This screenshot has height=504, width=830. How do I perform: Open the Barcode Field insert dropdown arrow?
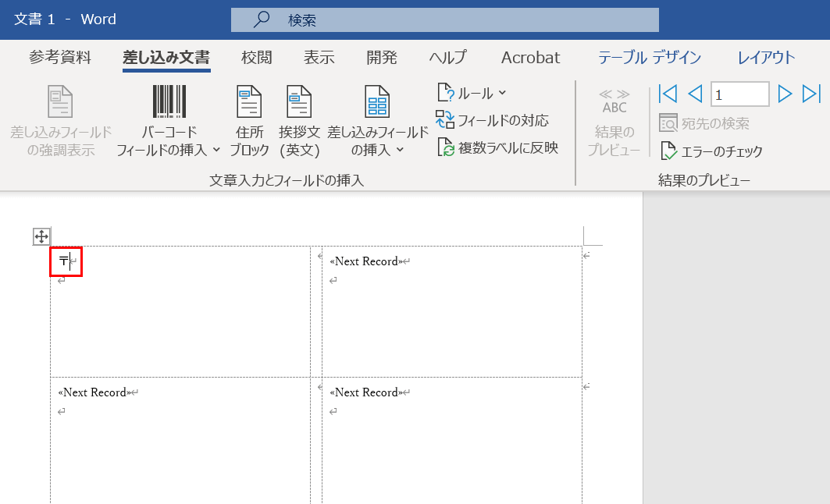[x=216, y=150]
